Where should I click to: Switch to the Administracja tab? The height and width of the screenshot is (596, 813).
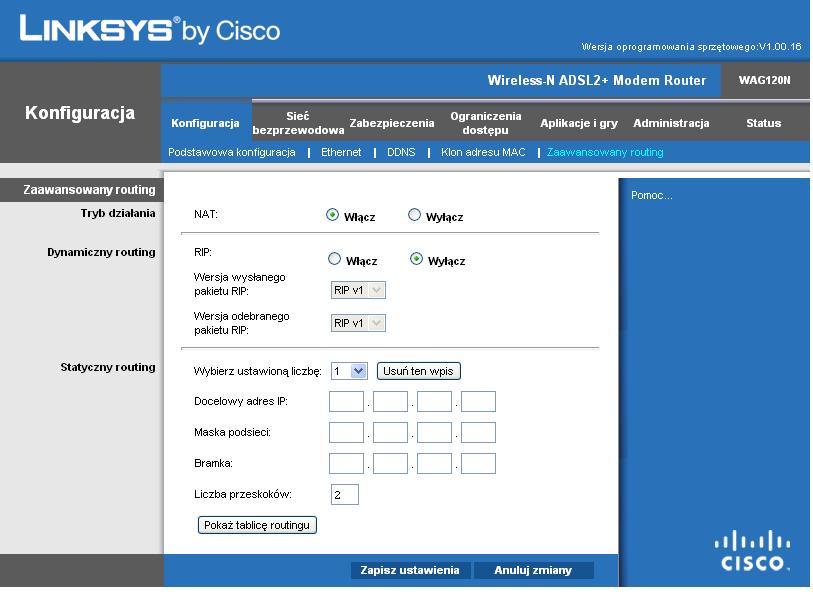pos(671,123)
